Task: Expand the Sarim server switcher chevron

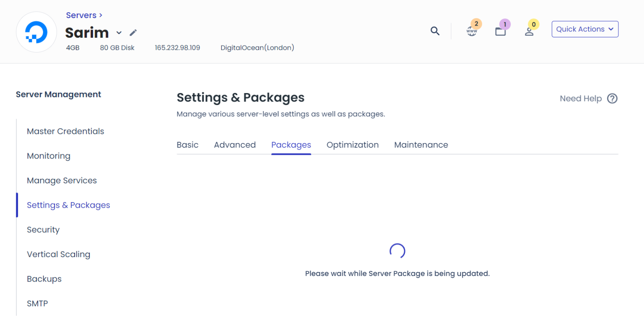Action: 119,33
